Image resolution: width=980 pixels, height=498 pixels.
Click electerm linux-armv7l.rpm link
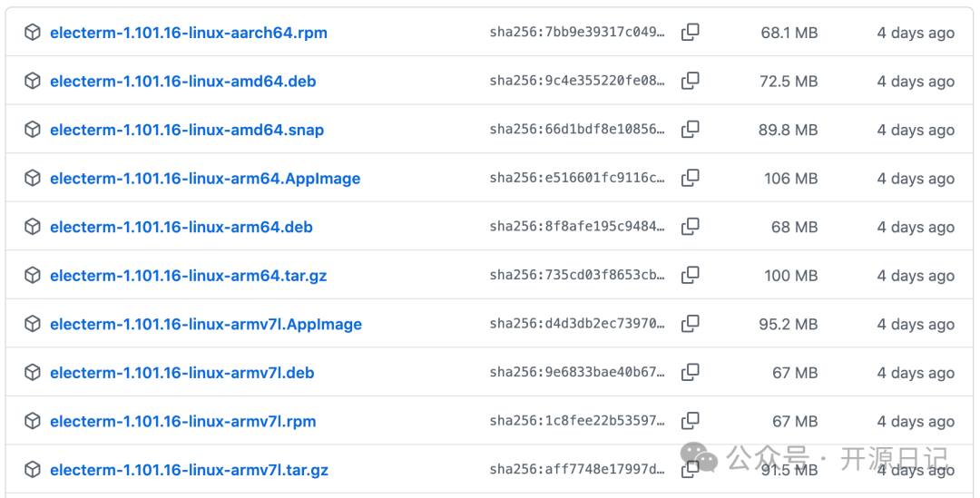(x=182, y=421)
